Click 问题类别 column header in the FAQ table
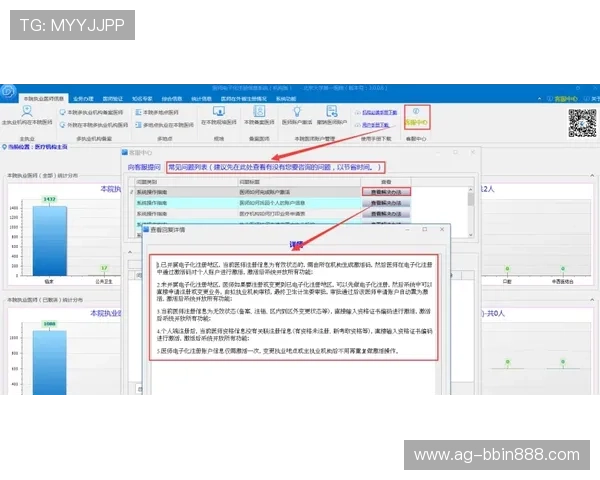The image size is (600, 480). tap(186, 182)
